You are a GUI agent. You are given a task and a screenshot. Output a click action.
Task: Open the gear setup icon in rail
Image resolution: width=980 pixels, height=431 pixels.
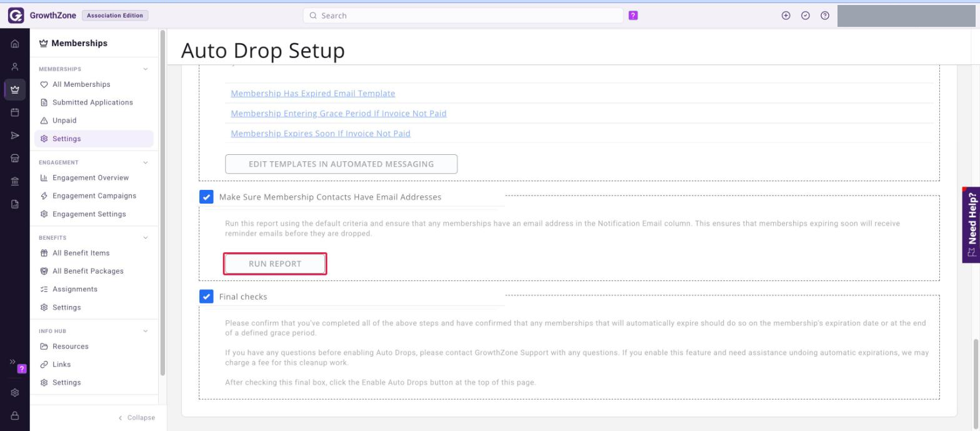point(15,393)
